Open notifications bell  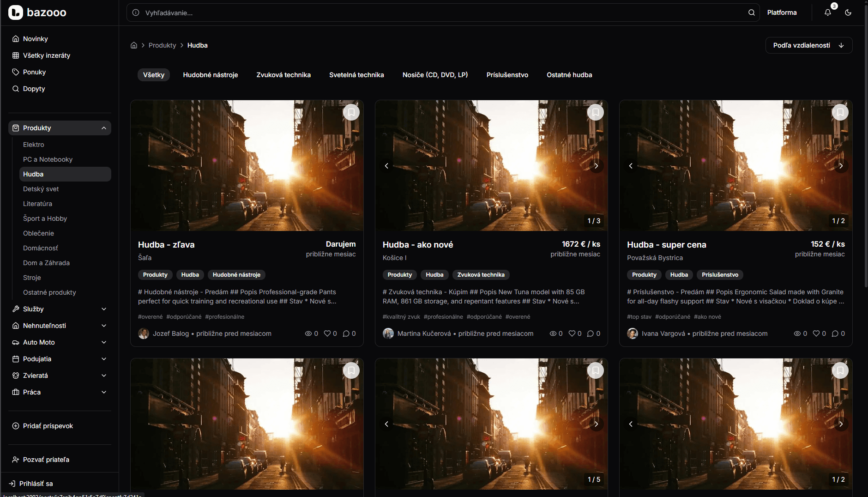[x=828, y=12]
